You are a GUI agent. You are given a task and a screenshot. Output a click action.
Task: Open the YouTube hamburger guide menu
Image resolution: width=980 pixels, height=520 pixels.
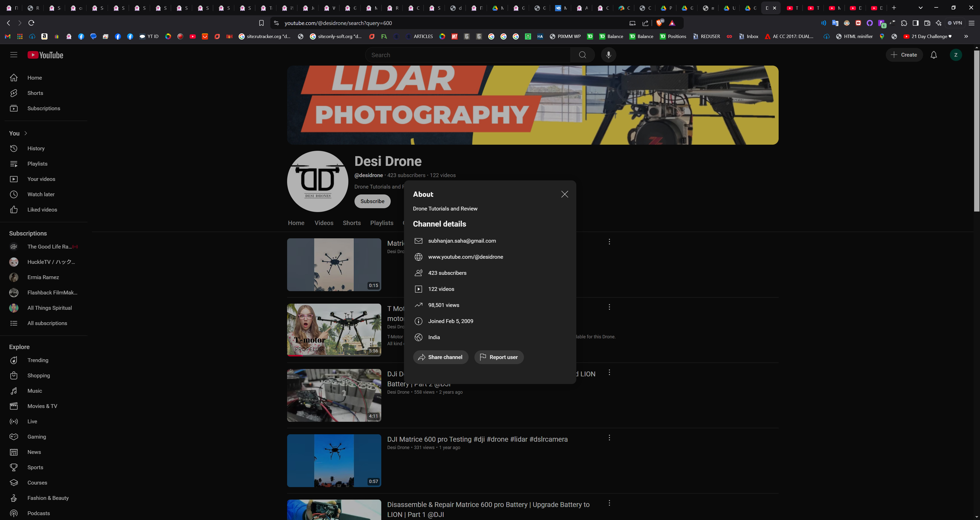[14, 55]
